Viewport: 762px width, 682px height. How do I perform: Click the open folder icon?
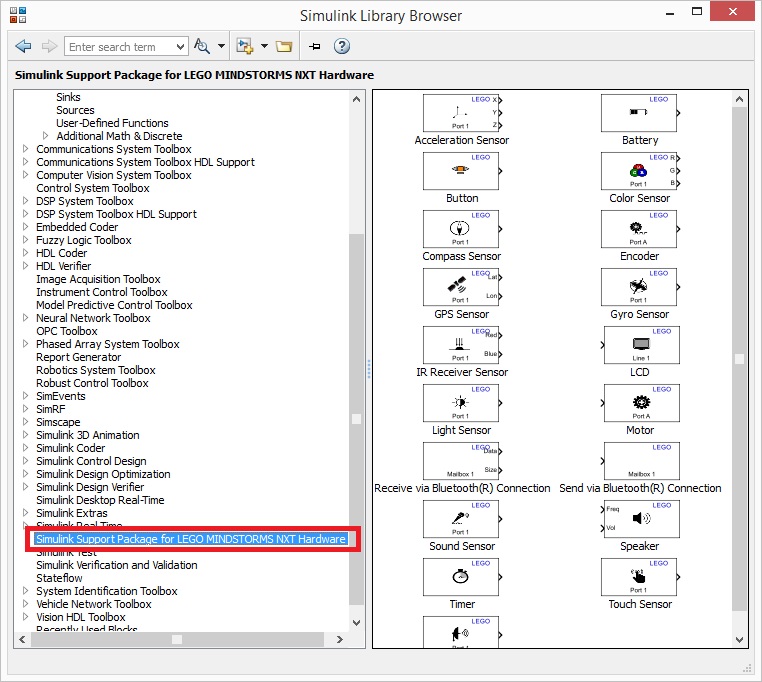(x=284, y=46)
